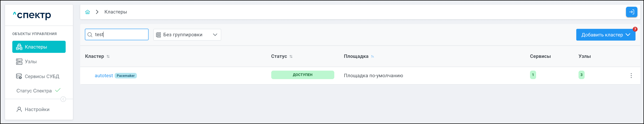Collapse the sidebar with the arrow icon
This screenshot has height=124, width=644.
click(x=63, y=99)
